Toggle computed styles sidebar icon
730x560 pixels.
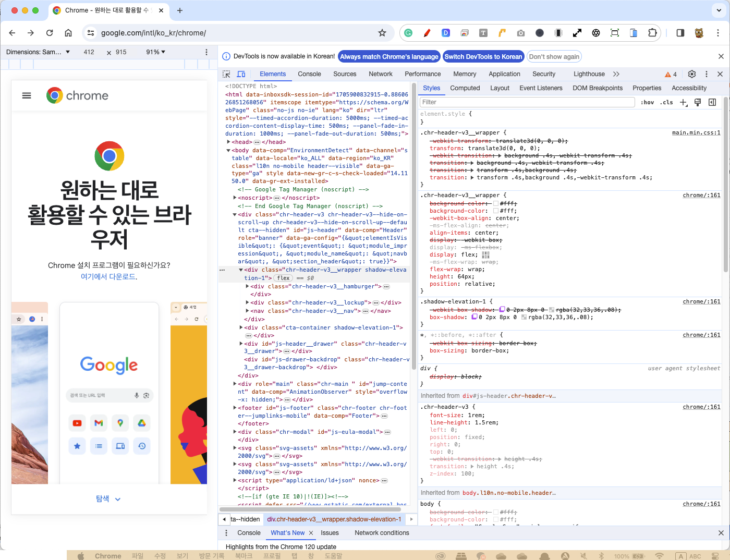[712, 102]
